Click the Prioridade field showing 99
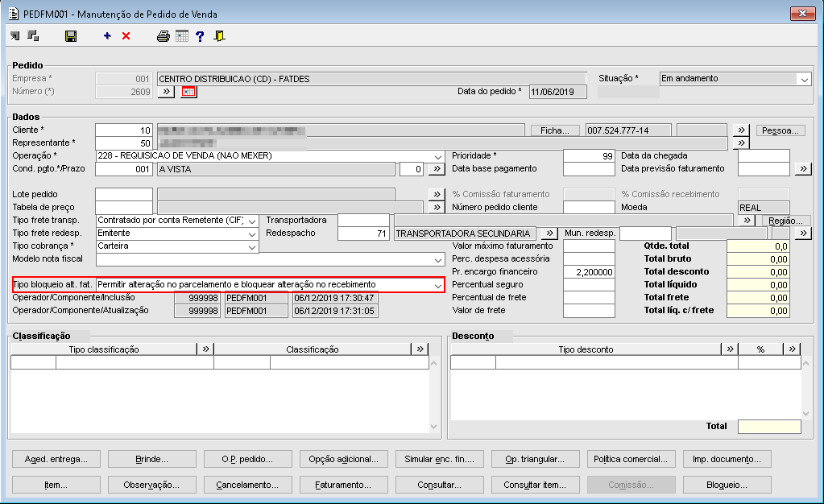 click(x=589, y=156)
